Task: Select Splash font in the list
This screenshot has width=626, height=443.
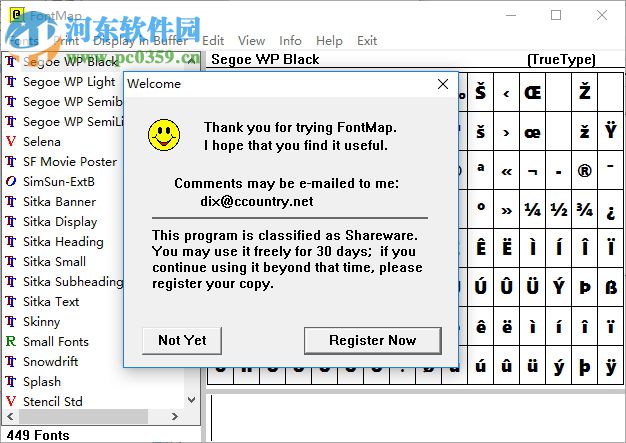Action: point(42,381)
